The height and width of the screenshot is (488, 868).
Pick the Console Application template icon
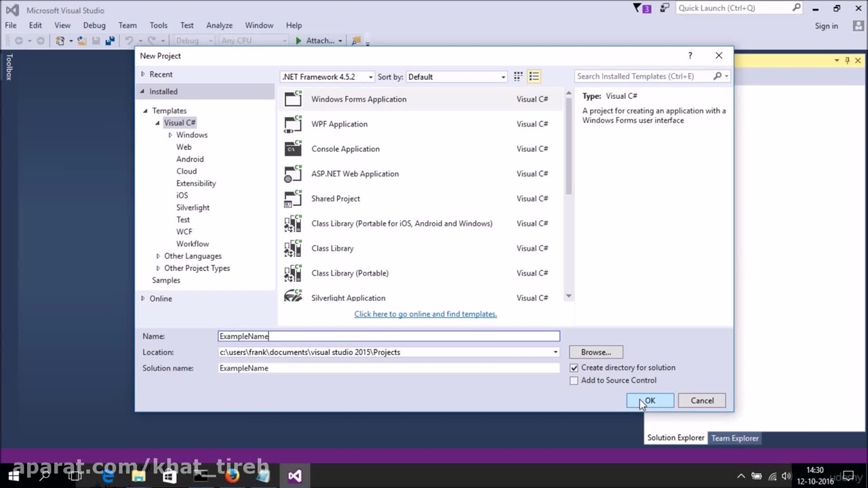(293, 149)
